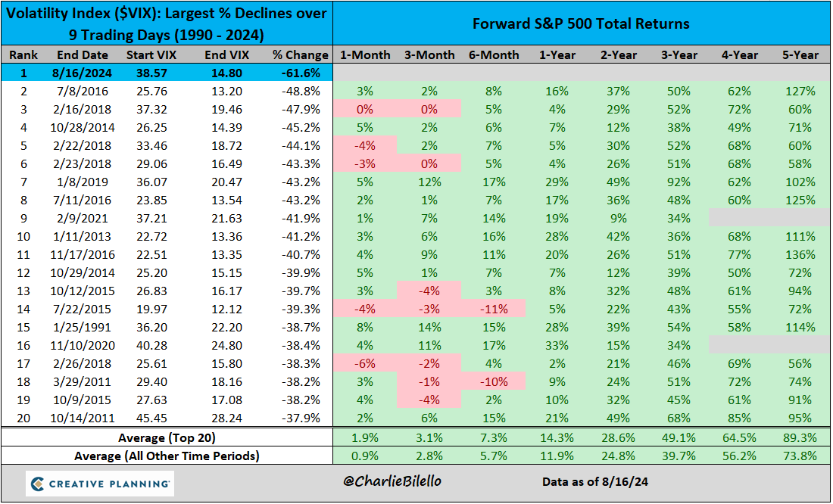Click the Creative Planning logo
This screenshot has height=504, width=833.
99,483
